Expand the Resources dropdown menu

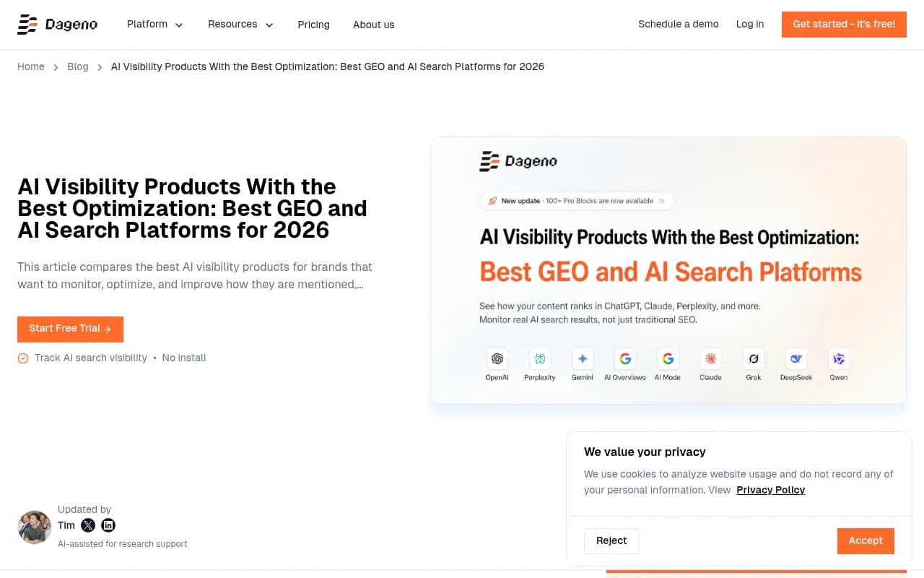pyautogui.click(x=240, y=25)
